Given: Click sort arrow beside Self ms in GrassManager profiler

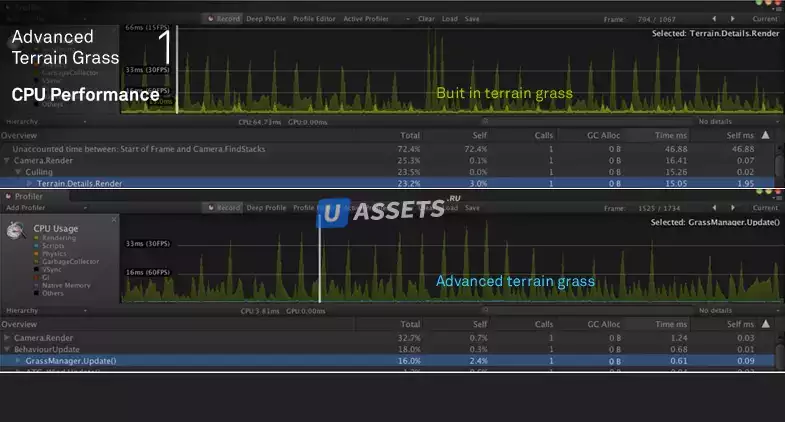Looking at the screenshot, I should [765, 324].
